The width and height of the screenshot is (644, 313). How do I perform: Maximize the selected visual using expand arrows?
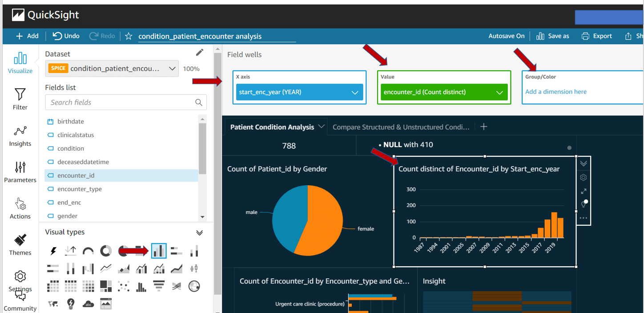[x=583, y=191]
